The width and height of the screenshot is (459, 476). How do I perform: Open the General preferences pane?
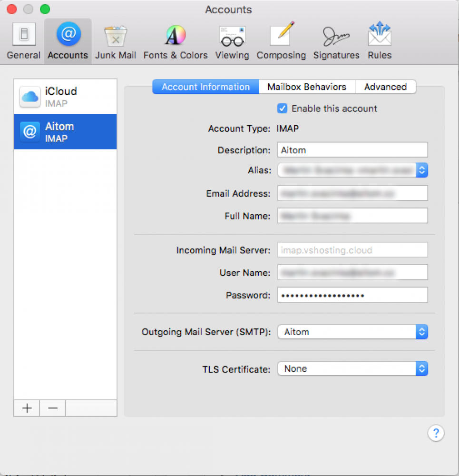23,42
